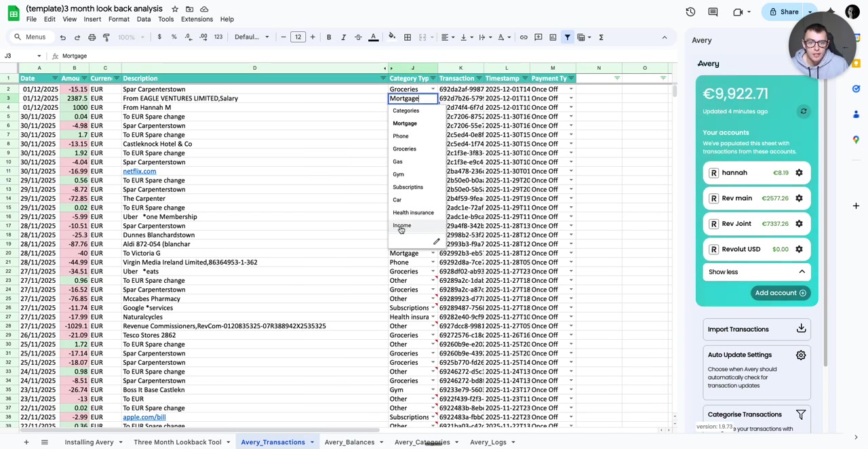
Task: Open the Import Transactions download icon
Action: point(801,329)
